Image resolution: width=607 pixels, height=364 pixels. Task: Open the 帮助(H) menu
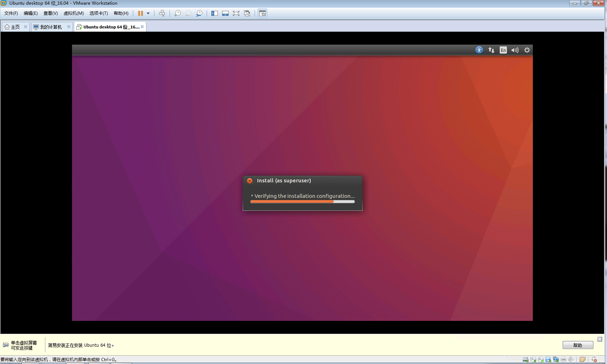tap(121, 13)
